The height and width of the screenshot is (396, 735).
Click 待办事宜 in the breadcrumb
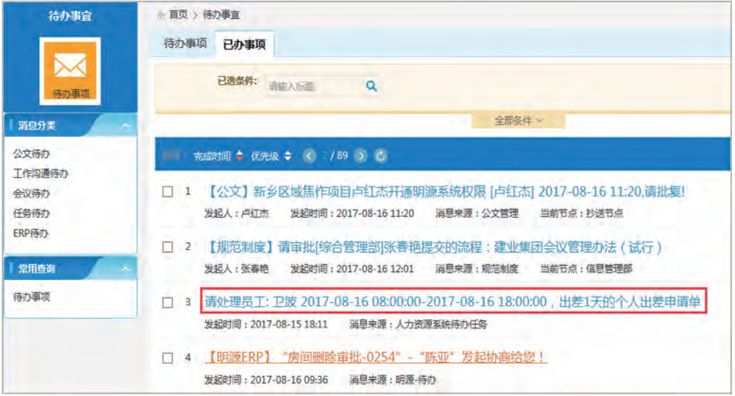[x=221, y=15]
